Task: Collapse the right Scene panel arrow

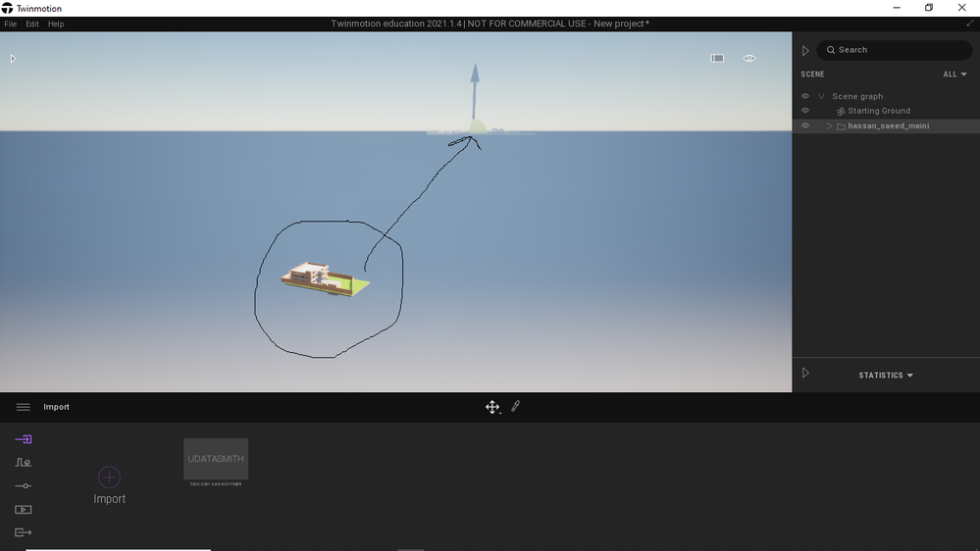Action: point(805,50)
